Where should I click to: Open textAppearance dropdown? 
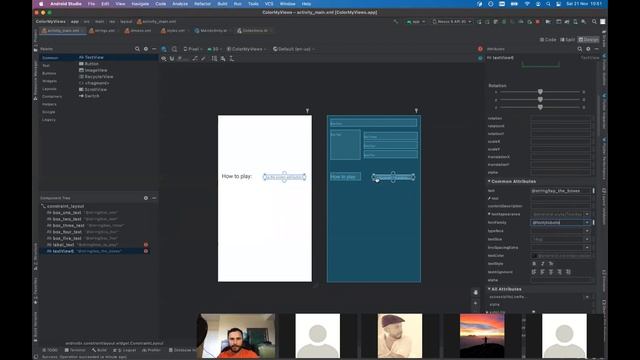[x=587, y=214]
